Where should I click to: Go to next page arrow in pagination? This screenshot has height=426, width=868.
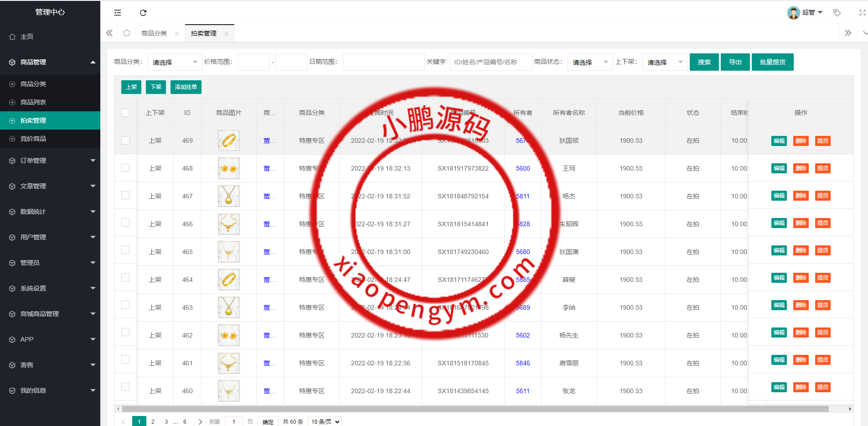coord(200,421)
